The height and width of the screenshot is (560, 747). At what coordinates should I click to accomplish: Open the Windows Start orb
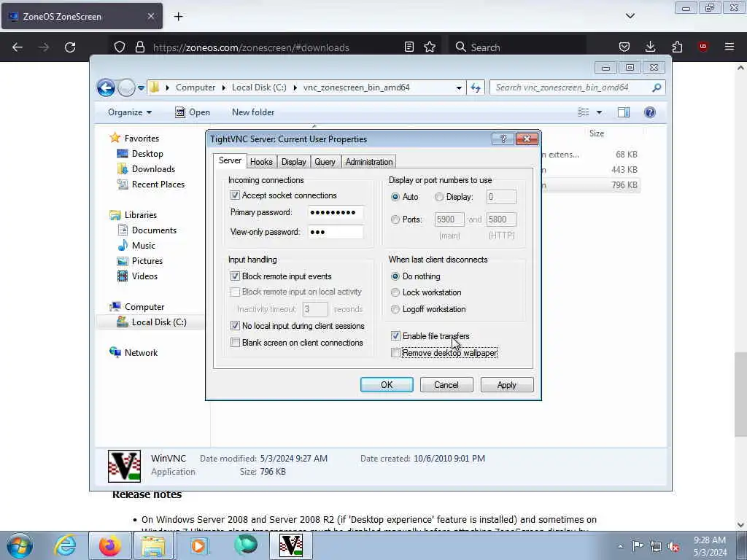(20, 546)
